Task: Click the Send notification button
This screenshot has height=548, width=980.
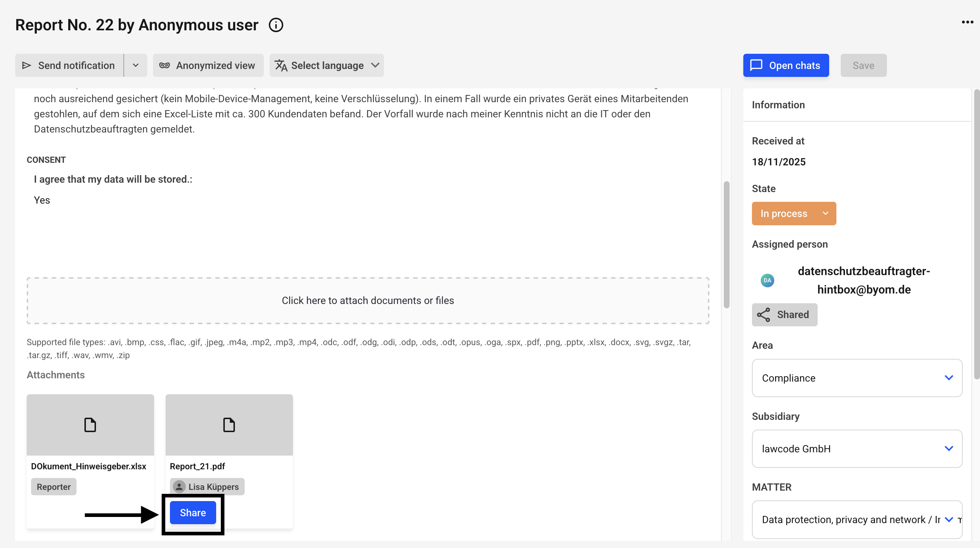Action: (69, 65)
